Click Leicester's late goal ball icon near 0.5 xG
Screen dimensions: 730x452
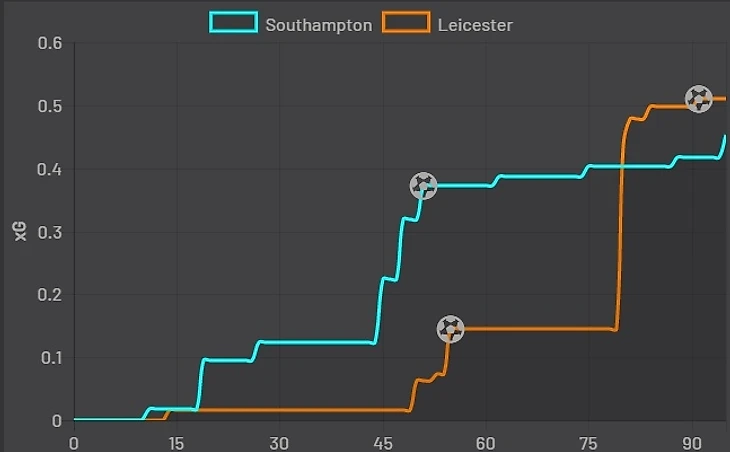point(698,98)
